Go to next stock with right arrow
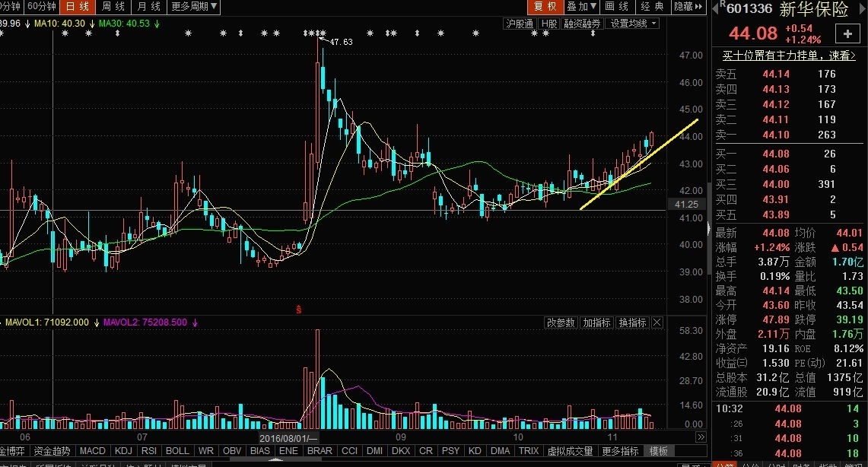The height and width of the screenshot is (467, 868). [863, 8]
